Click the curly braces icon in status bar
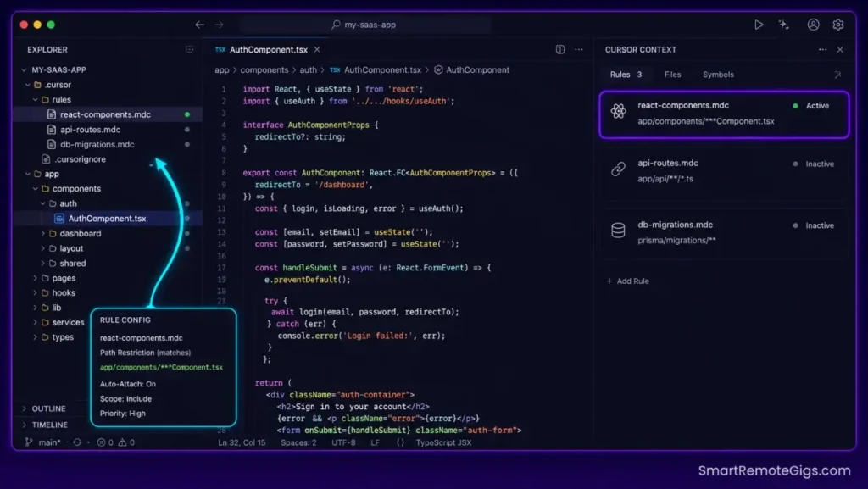 click(x=400, y=442)
